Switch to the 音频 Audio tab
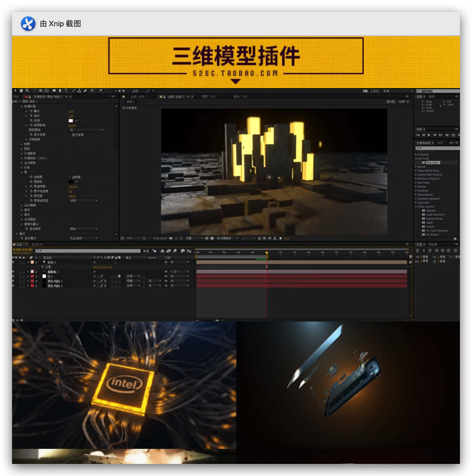This screenshot has height=476, width=472. 432,97
